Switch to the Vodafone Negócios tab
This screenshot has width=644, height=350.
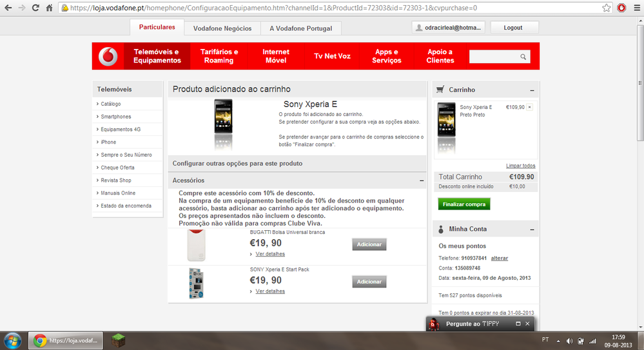pyautogui.click(x=222, y=28)
